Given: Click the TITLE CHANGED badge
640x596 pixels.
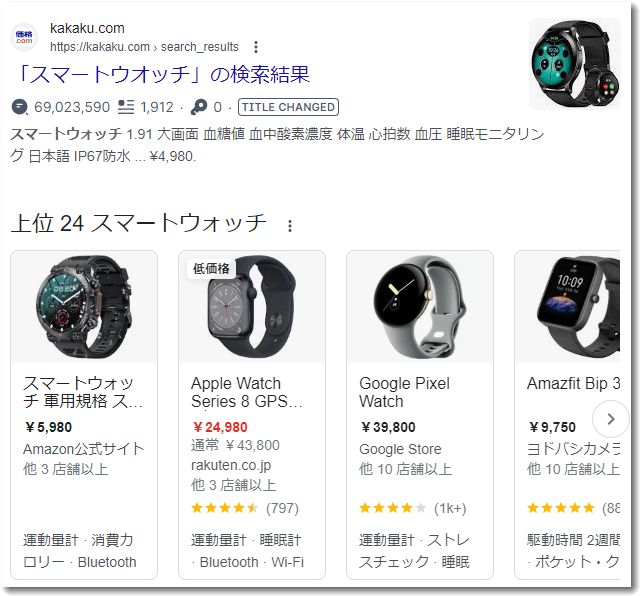Looking at the screenshot, I should (288, 107).
